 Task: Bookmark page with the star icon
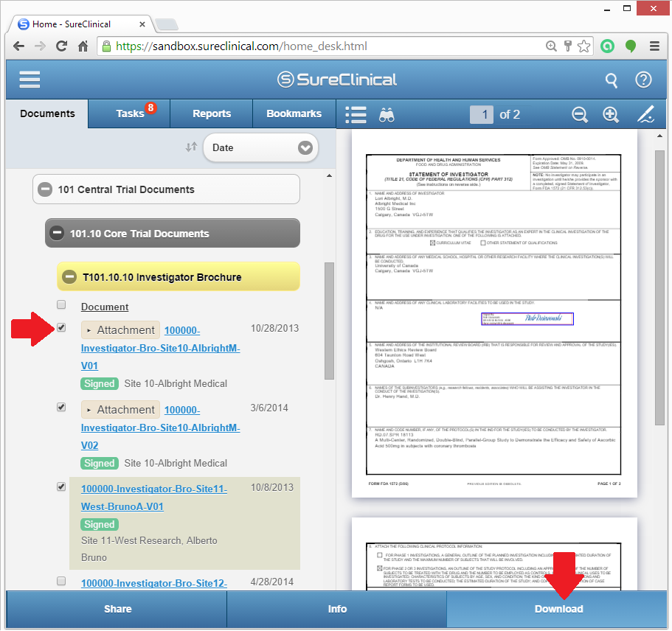(x=583, y=46)
